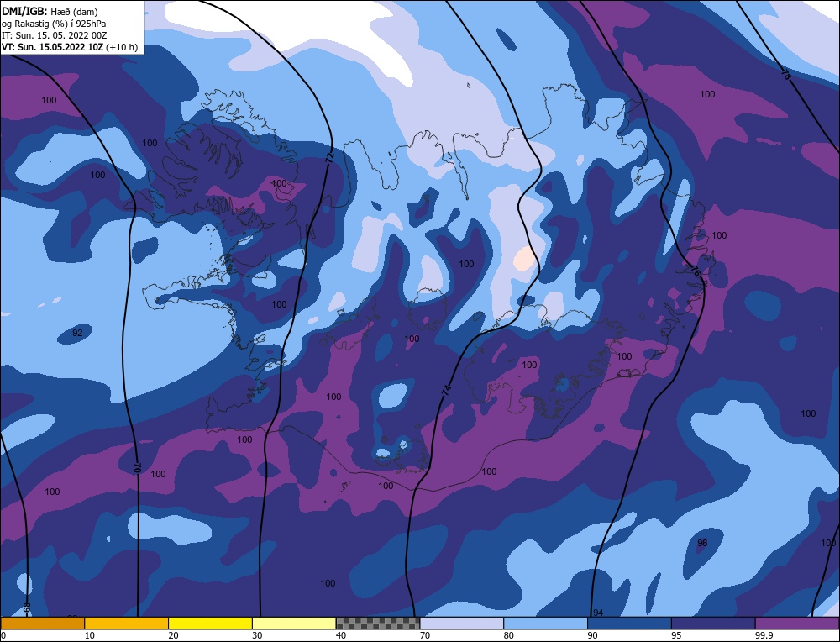Click the '68' contour label near bottom-left
Screen dimensions: 840x642
[27, 608]
